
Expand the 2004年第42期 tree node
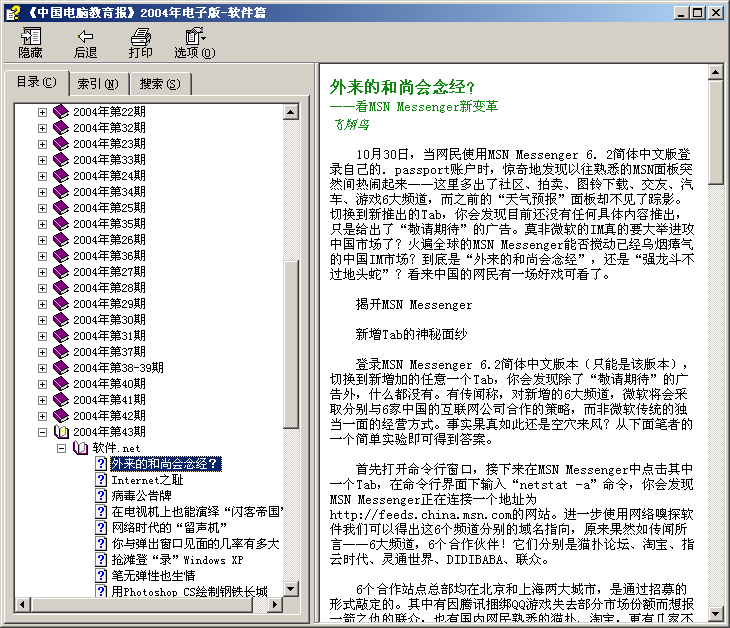(42, 416)
